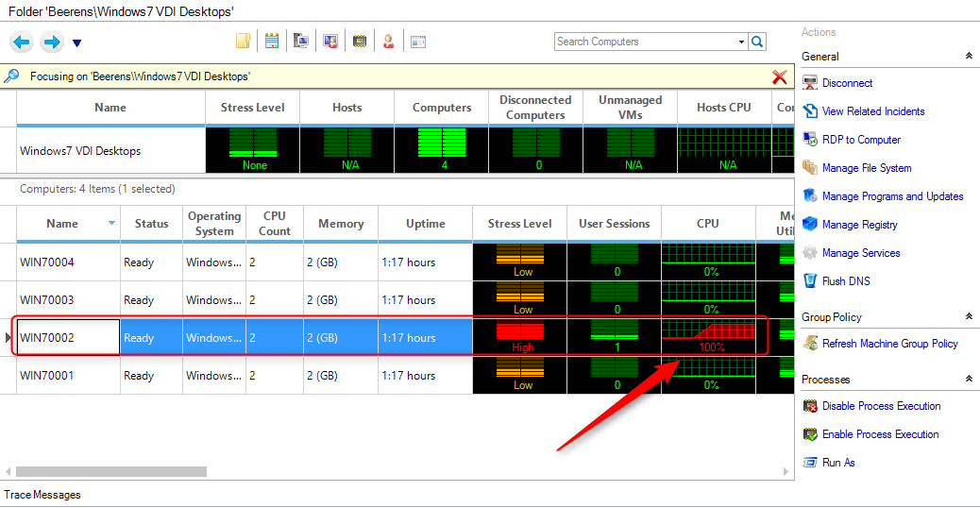This screenshot has height=508, width=980.
Task: Switch to the Hosts view icon
Action: 272,42
